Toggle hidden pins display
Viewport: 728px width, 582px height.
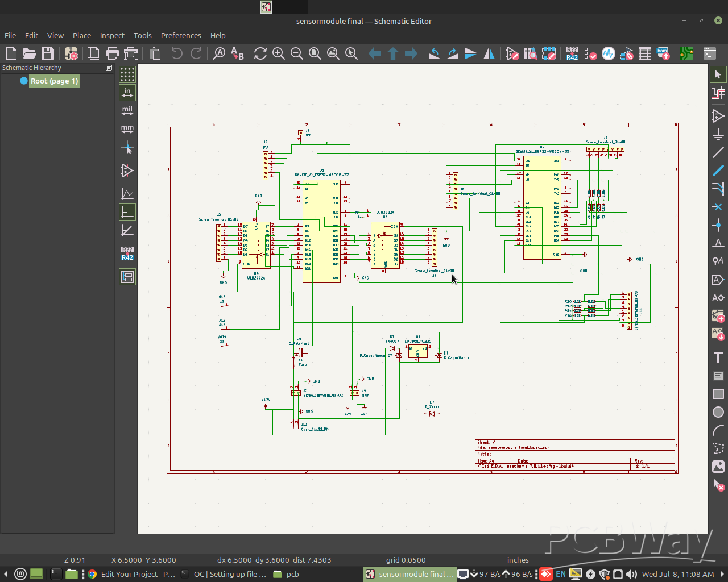[127, 171]
